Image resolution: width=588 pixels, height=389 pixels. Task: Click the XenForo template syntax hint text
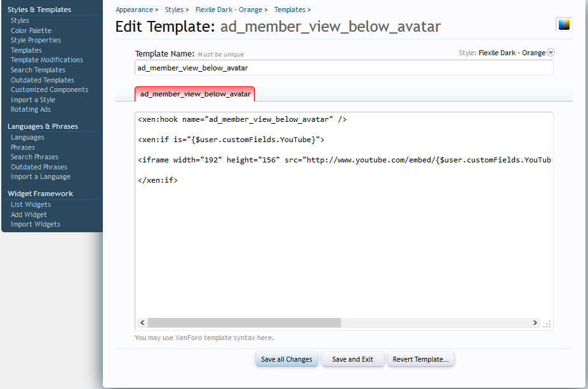[x=204, y=338]
